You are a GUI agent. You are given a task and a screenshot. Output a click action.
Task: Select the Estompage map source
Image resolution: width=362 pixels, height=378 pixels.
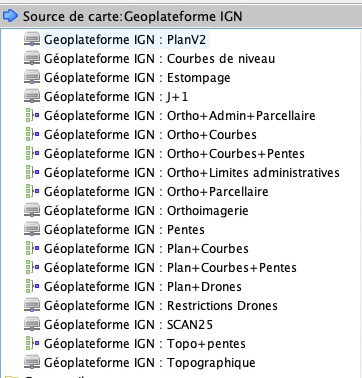click(x=137, y=78)
